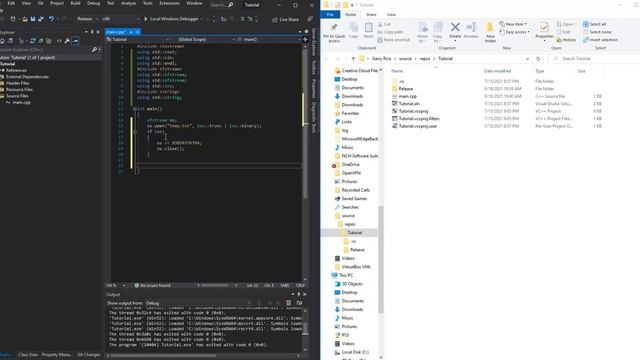The image size is (640, 360).
Task: Switch to the View ribbon tab in File Explorer
Action: [391, 14]
